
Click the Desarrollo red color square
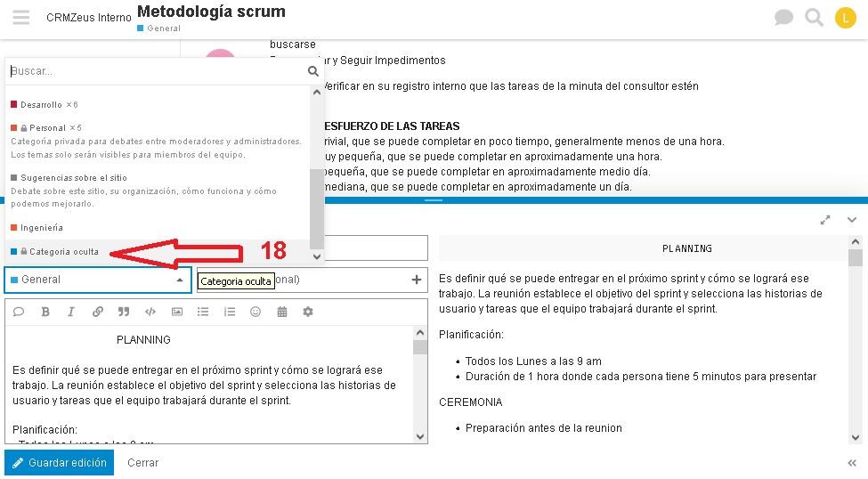14,104
